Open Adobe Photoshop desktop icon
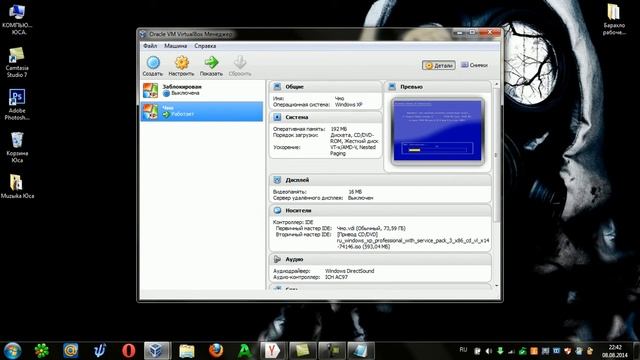The image size is (640, 360). pyautogui.click(x=17, y=104)
